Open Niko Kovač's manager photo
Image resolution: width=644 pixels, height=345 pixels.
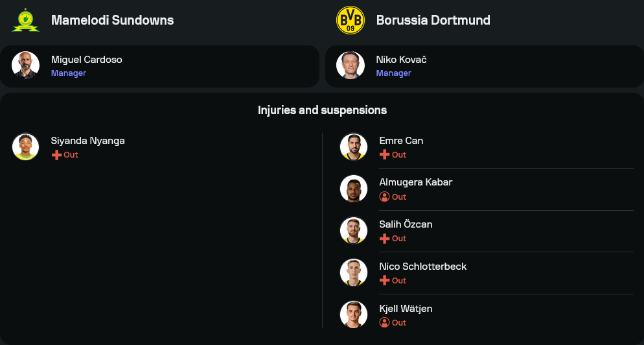tap(351, 65)
